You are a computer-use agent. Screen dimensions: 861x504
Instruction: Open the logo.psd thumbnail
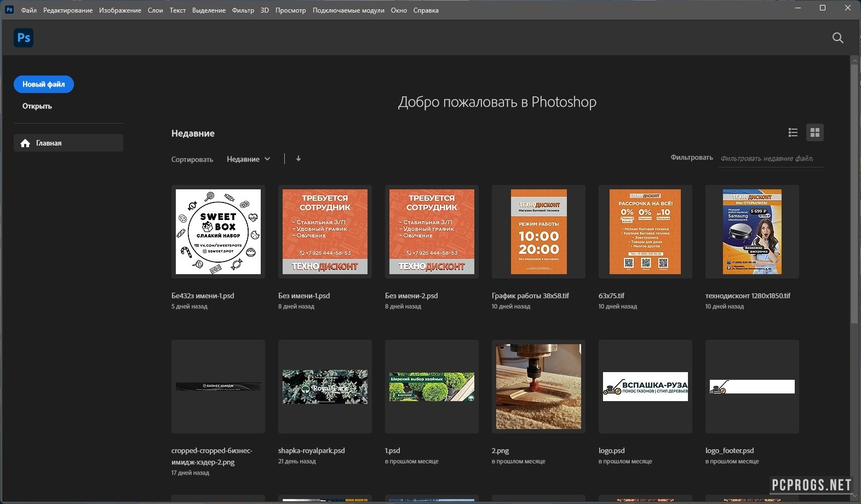point(645,387)
